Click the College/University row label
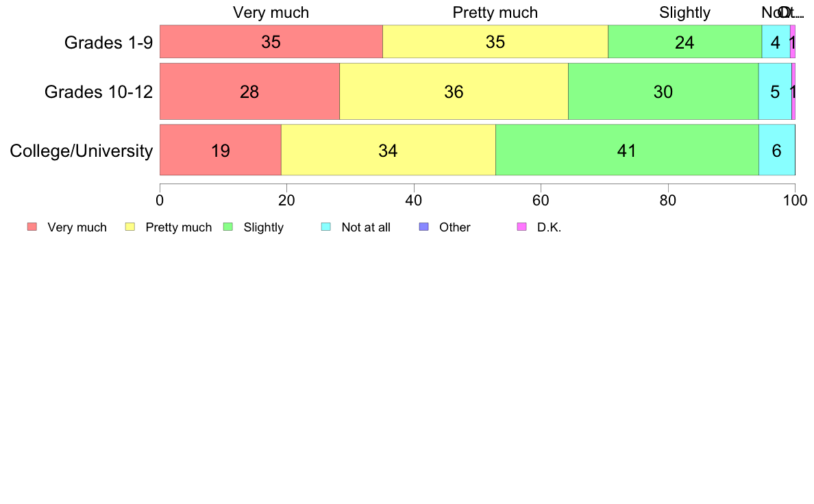The image size is (814, 504). point(82,151)
